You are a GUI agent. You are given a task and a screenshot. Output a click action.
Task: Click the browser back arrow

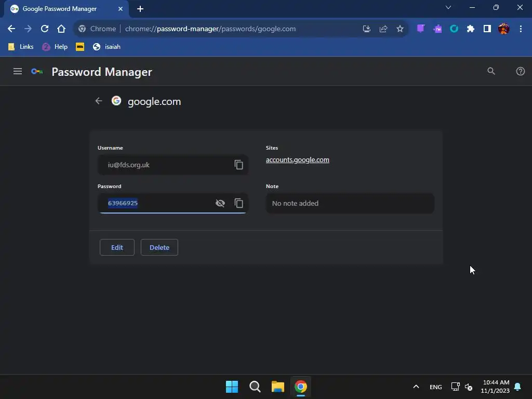[11, 29]
